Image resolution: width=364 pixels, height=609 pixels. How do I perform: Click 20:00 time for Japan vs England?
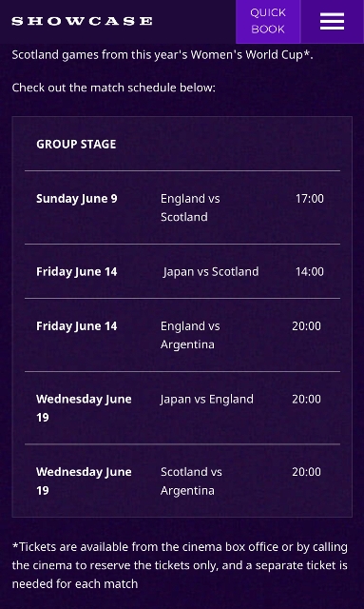pos(307,399)
